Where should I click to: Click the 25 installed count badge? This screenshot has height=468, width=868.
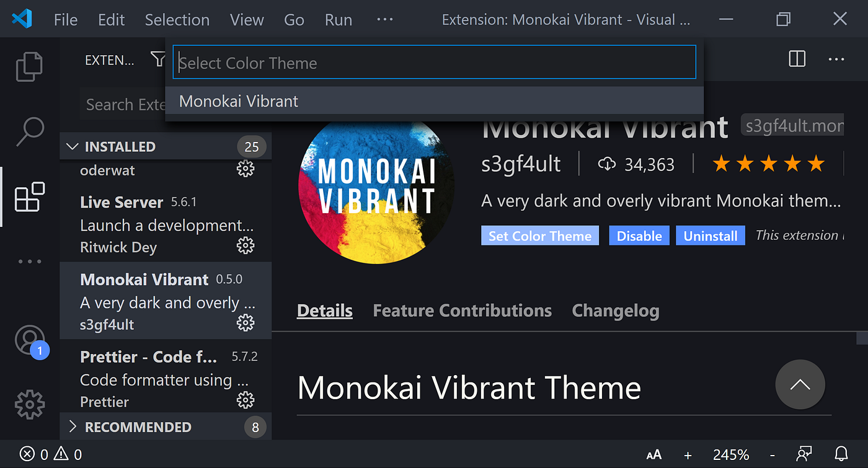[x=252, y=147]
